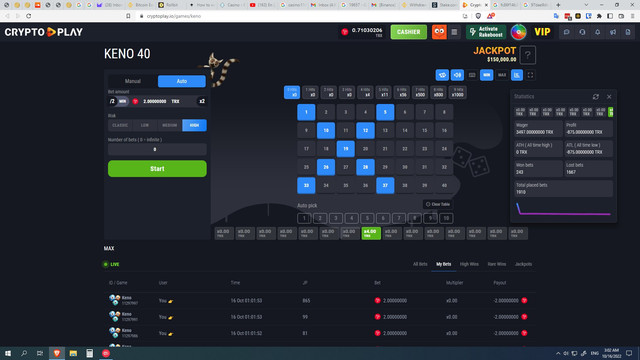Viewport: 640px width, 360px height.
Task: Deselect number 1 on Keno board
Action: 306,112
